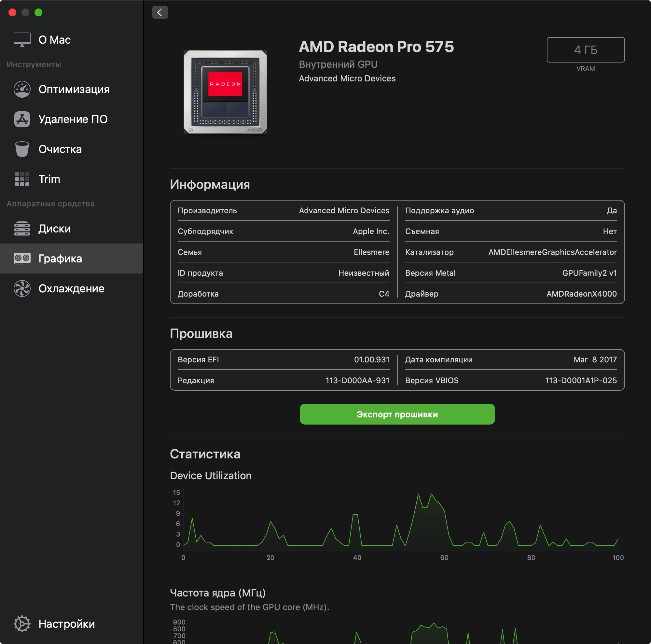Open Удаление ПО app icon
Screen dimensions: 651x644
pos(22,119)
